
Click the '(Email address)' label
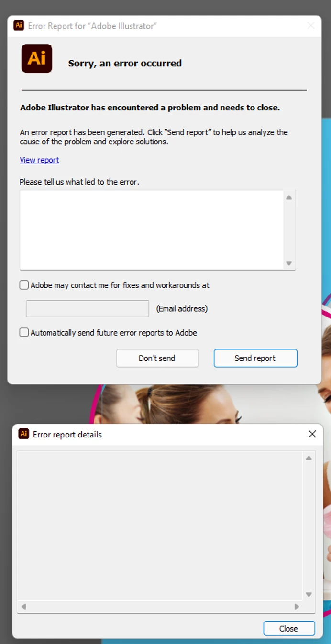[182, 309]
